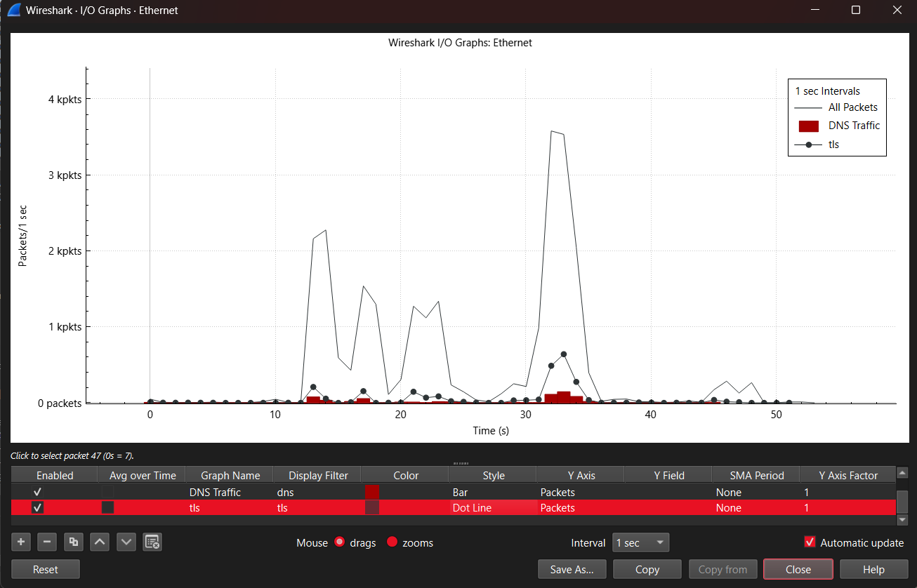This screenshot has height=588, width=917.
Task: Click the Copy button
Action: click(x=647, y=569)
